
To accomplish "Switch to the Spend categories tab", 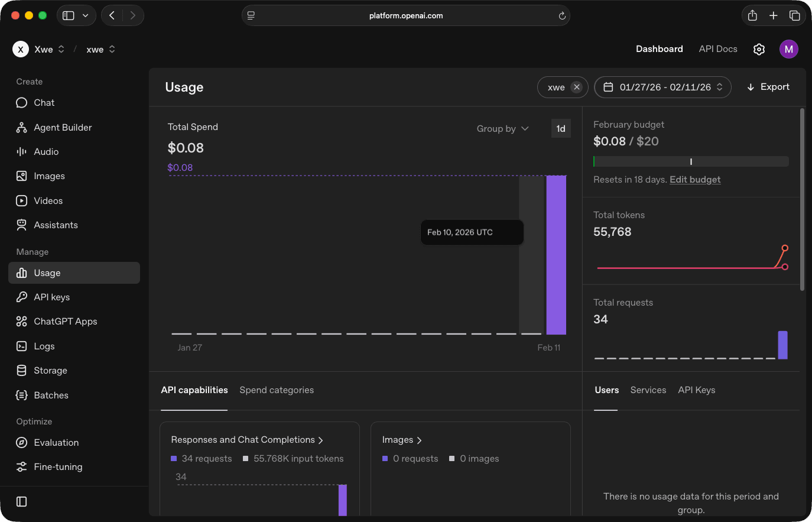I will (277, 390).
